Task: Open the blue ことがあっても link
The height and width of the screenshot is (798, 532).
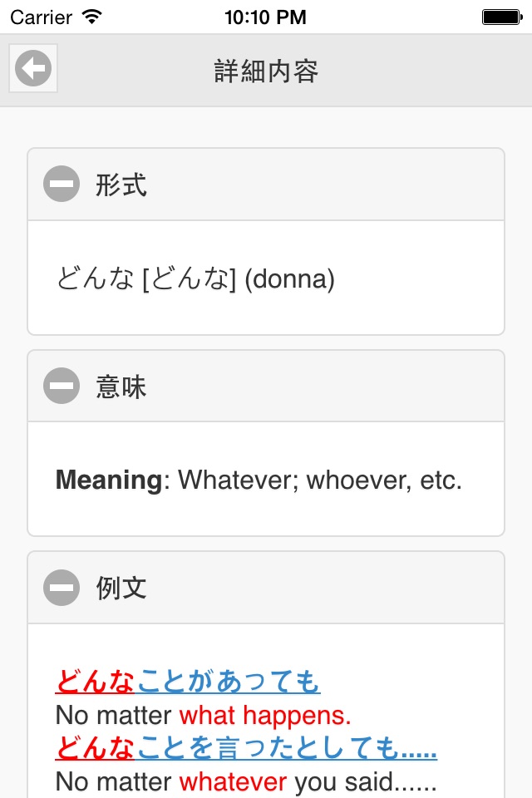Action: pos(228,682)
